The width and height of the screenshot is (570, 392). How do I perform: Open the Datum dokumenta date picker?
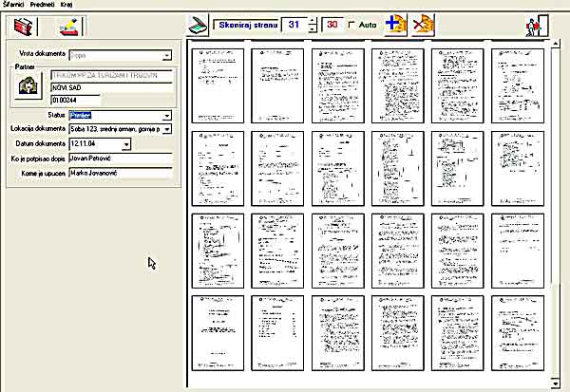(126, 143)
